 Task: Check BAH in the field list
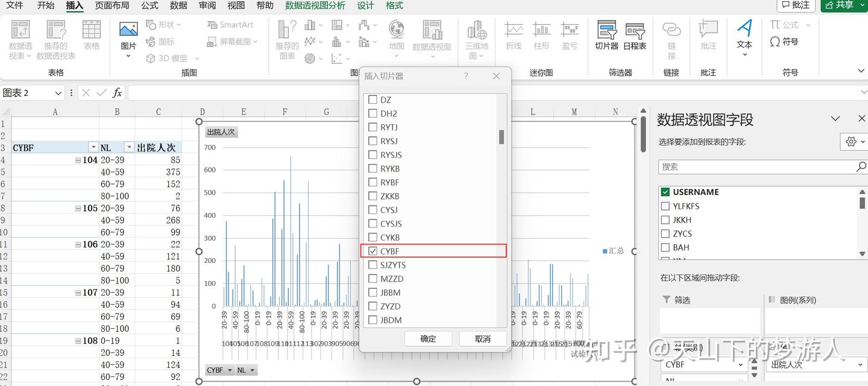[665, 247]
